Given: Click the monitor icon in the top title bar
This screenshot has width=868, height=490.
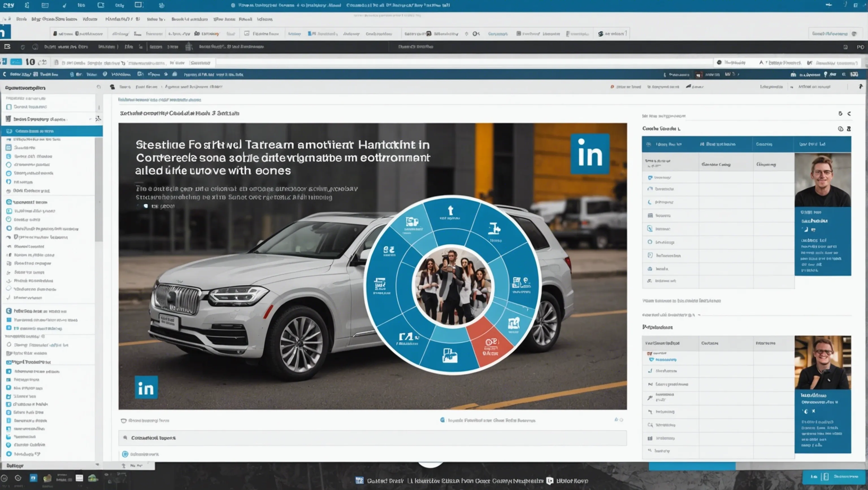Looking at the screenshot, I should click(138, 5).
